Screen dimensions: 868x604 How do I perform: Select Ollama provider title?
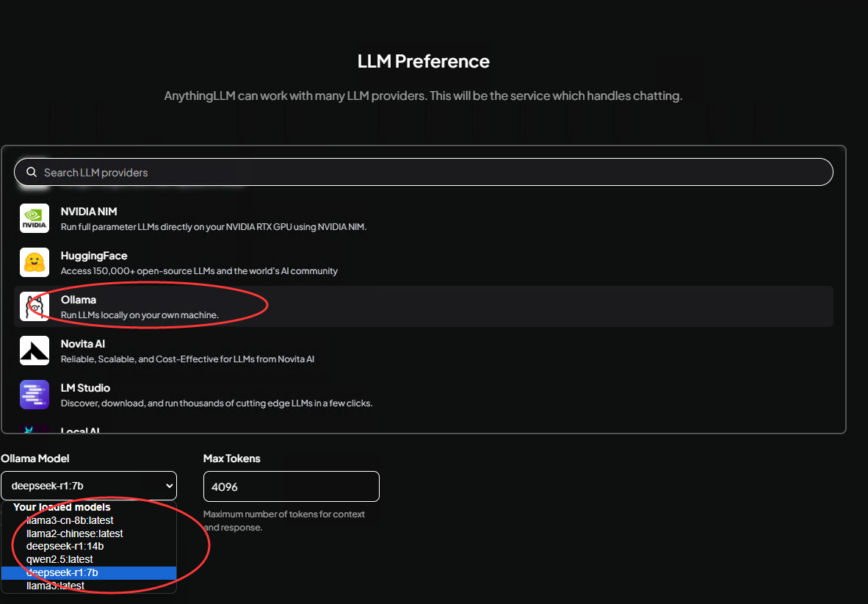[79, 300]
